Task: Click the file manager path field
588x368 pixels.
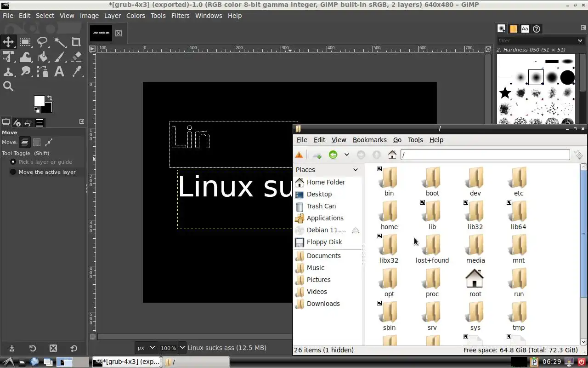Action: pos(485,155)
